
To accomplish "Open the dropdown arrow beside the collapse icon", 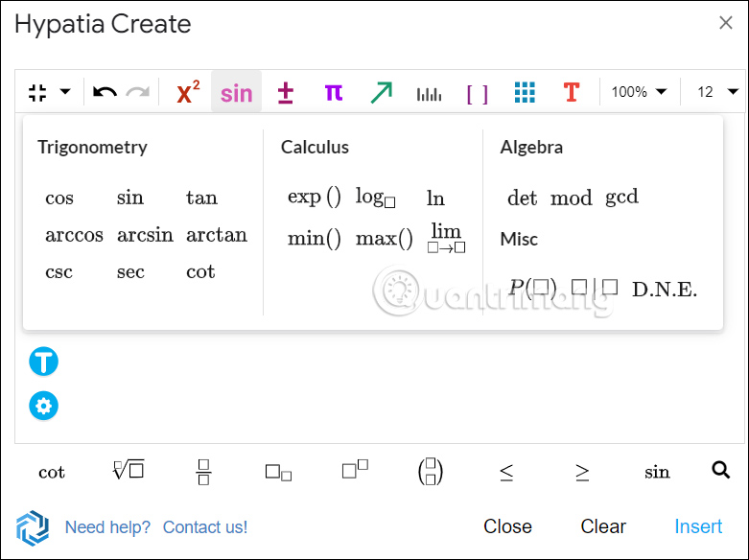I will (65, 91).
